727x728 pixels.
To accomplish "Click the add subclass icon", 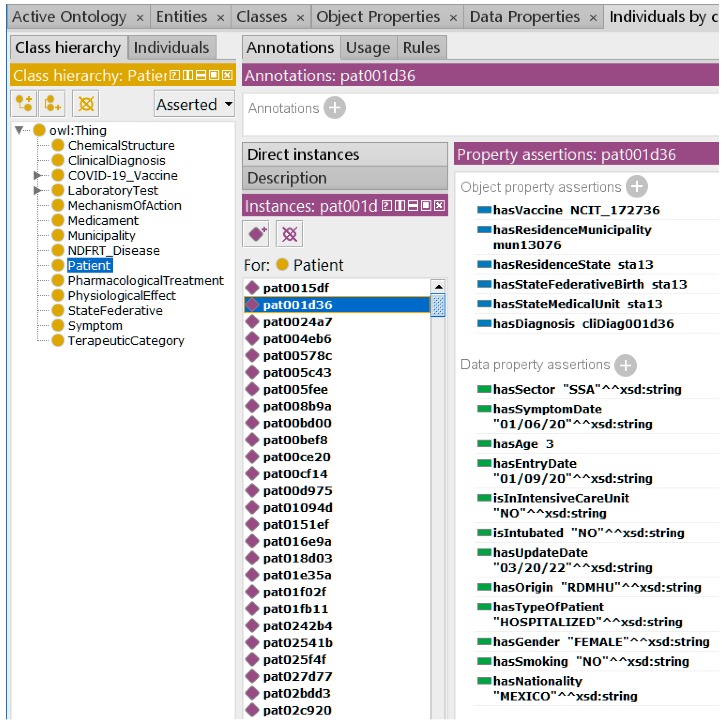I will coord(24,104).
